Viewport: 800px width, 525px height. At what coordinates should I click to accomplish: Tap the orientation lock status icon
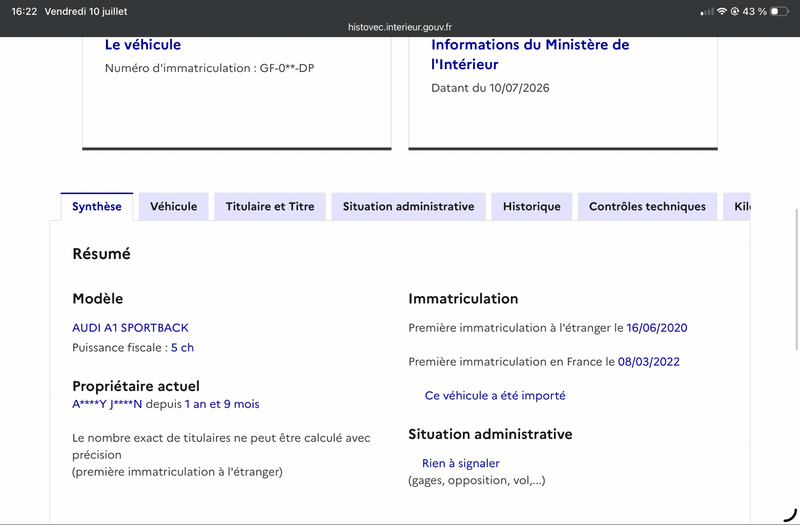click(x=735, y=11)
